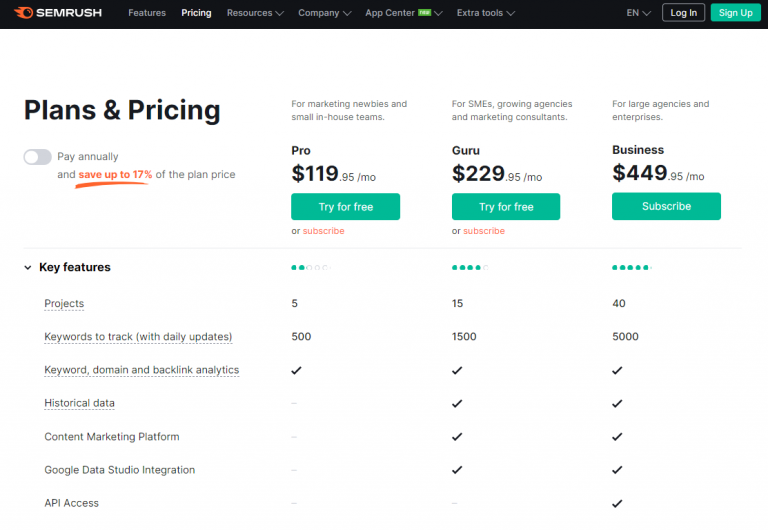Click the $119.95 Pro price
Screen dimensions: 768x530
pyautogui.click(x=334, y=174)
